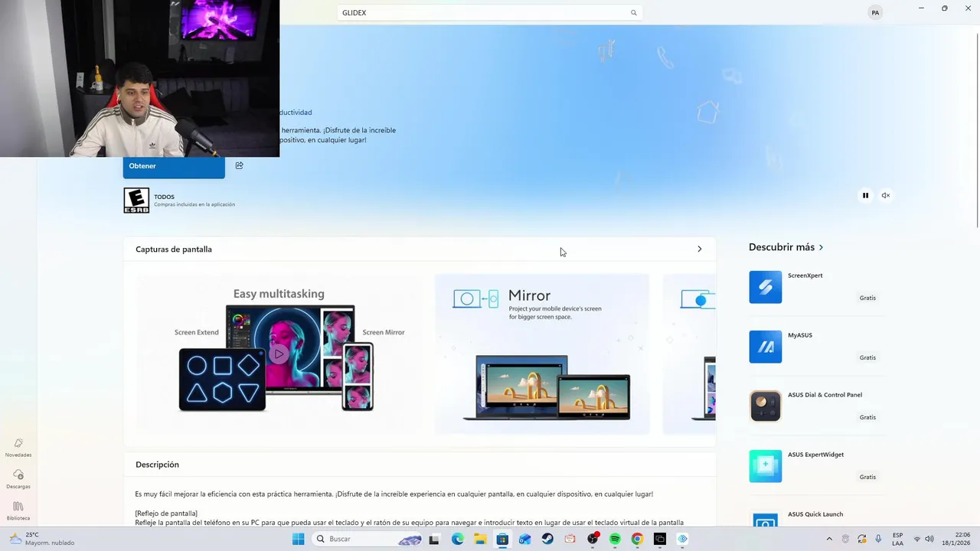Click Gratis under ASUS Dial & Control Panel
The width and height of the screenshot is (980, 551).
click(867, 417)
